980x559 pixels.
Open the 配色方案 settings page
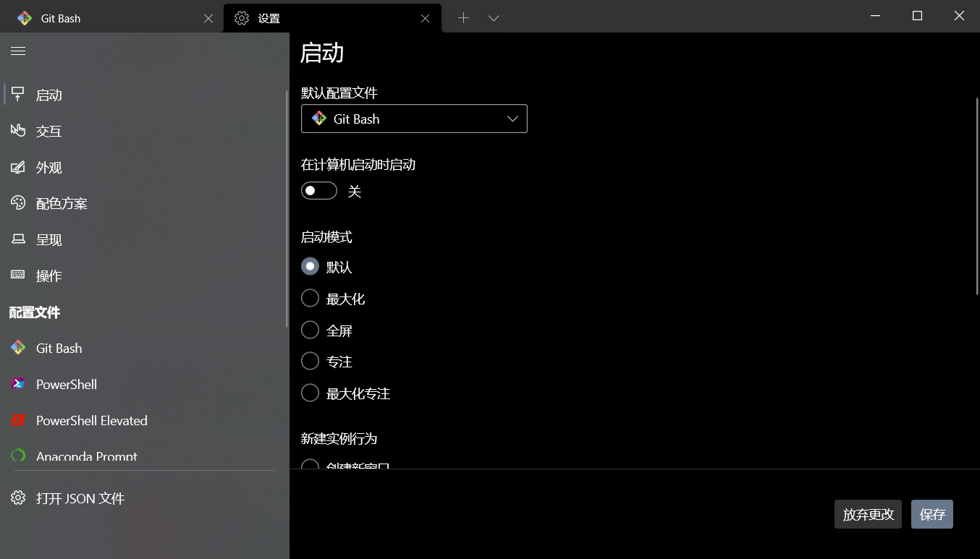click(143, 203)
